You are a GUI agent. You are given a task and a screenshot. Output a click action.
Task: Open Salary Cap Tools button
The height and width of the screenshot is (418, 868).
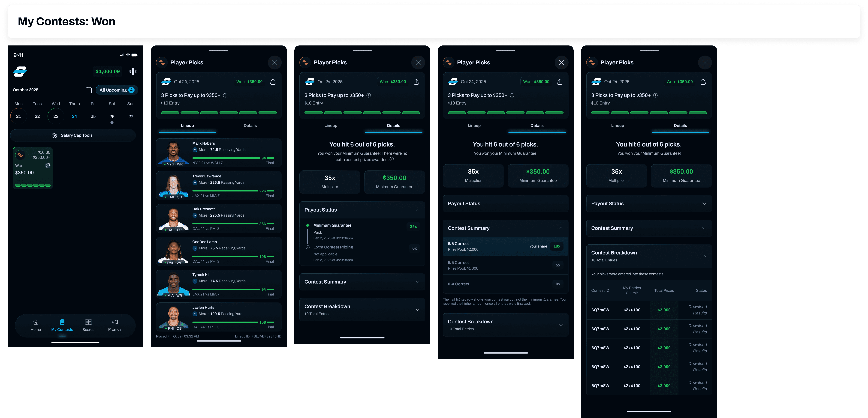[x=73, y=135]
